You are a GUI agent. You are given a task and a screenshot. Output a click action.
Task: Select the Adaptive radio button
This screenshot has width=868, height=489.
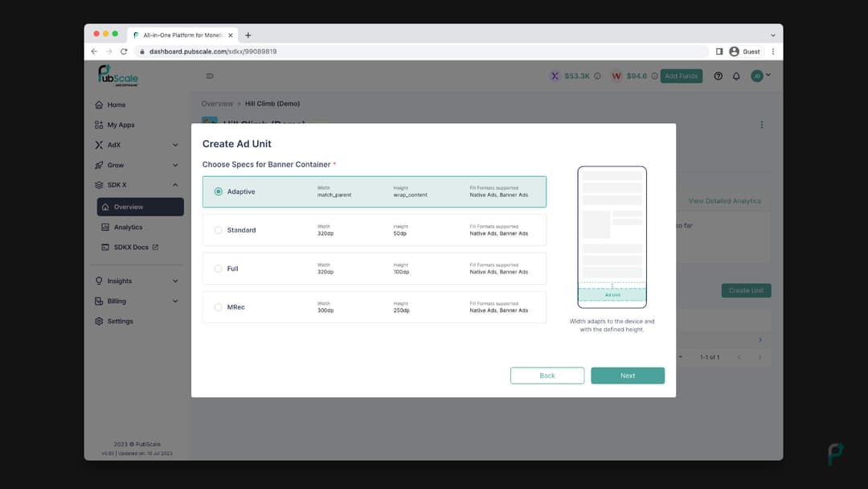pos(219,191)
